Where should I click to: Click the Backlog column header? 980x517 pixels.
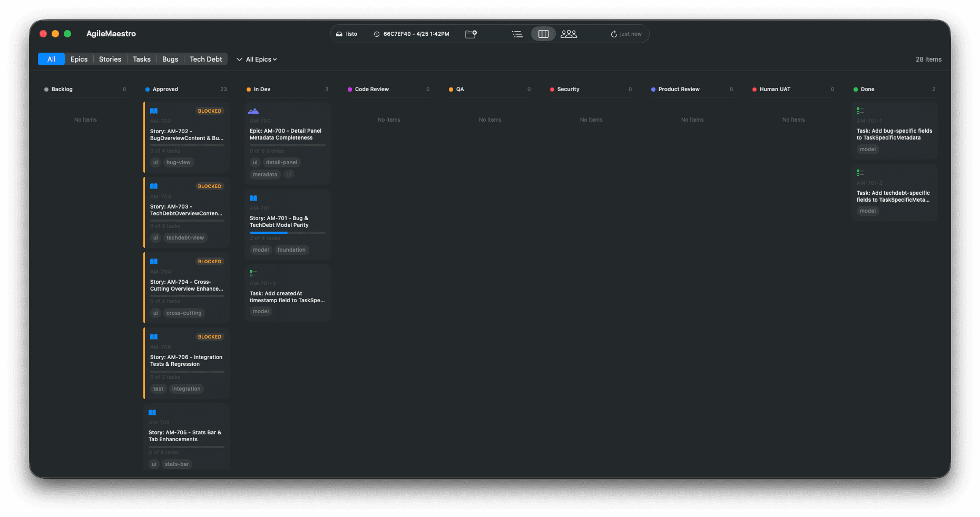(85, 90)
